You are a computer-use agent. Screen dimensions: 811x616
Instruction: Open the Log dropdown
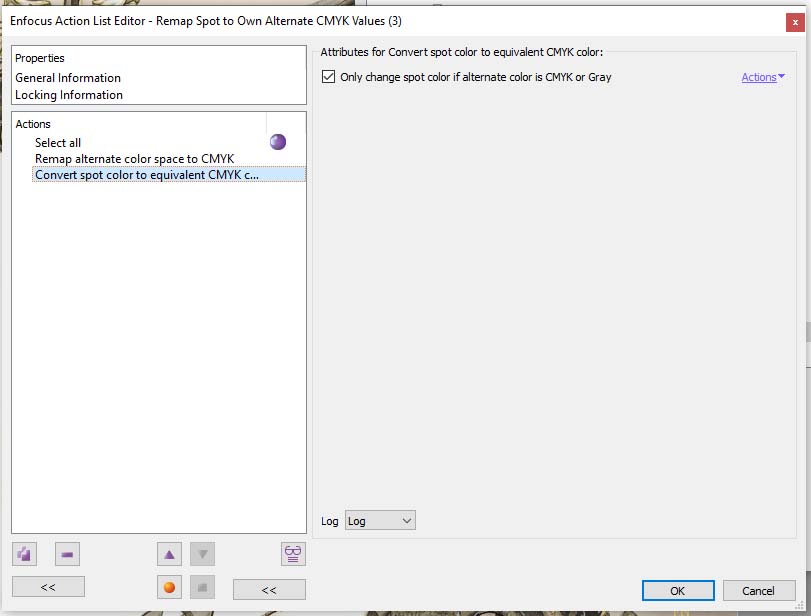pos(380,521)
